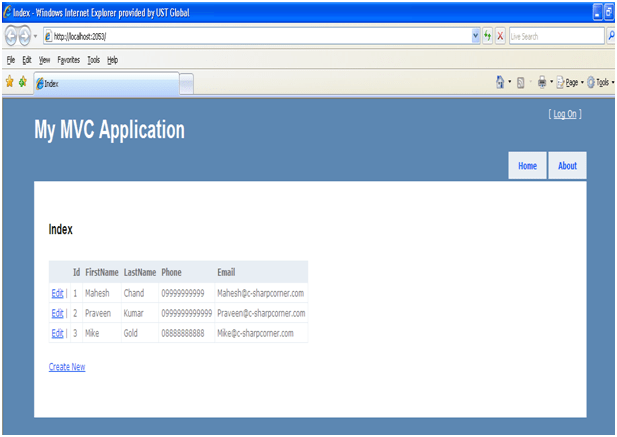
Task: Click the green Refresh page icon
Action: [x=487, y=35]
